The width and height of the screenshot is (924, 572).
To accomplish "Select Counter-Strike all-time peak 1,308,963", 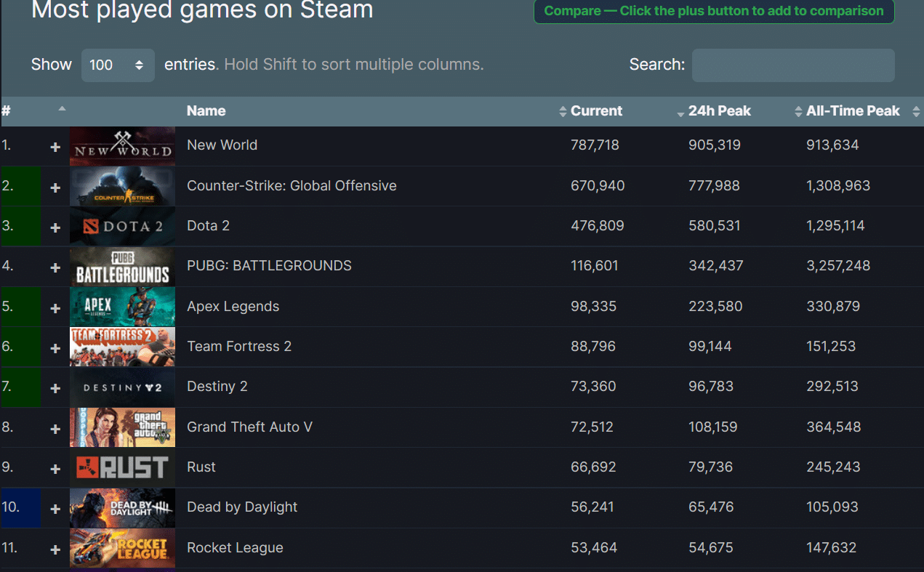I will tap(838, 185).
